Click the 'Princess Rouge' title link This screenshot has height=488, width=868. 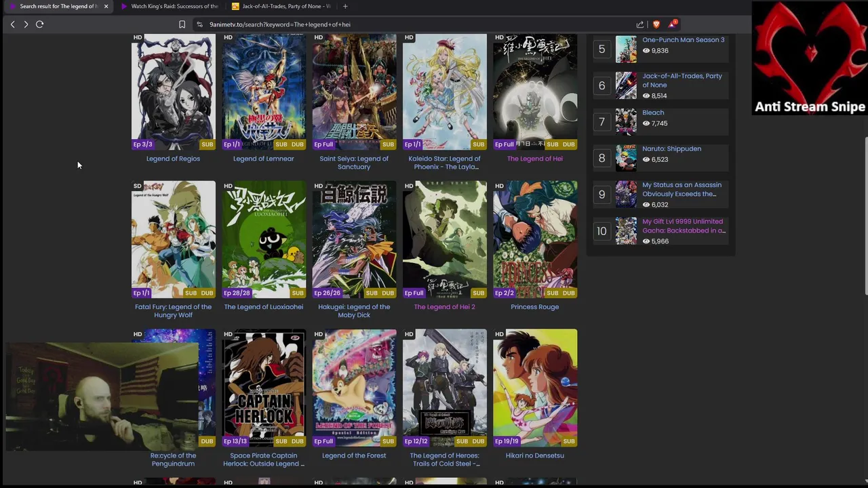coord(535,307)
